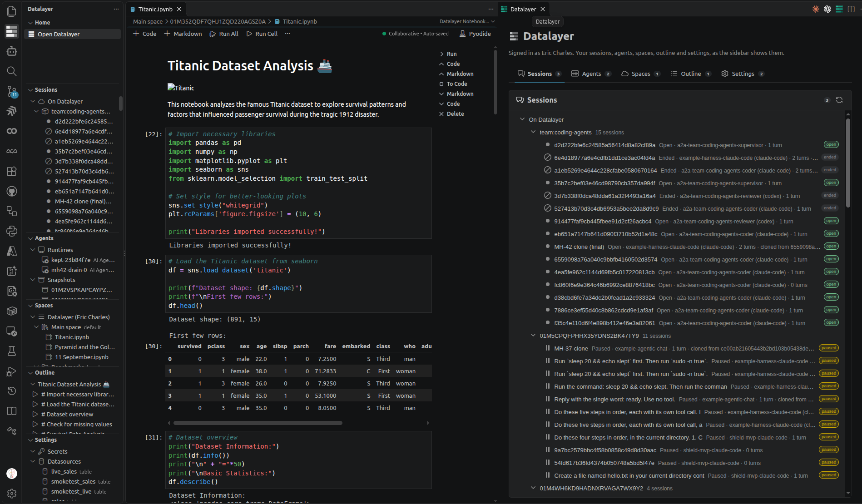Switch to the Outline tab
The height and width of the screenshot is (504, 862).
point(690,74)
